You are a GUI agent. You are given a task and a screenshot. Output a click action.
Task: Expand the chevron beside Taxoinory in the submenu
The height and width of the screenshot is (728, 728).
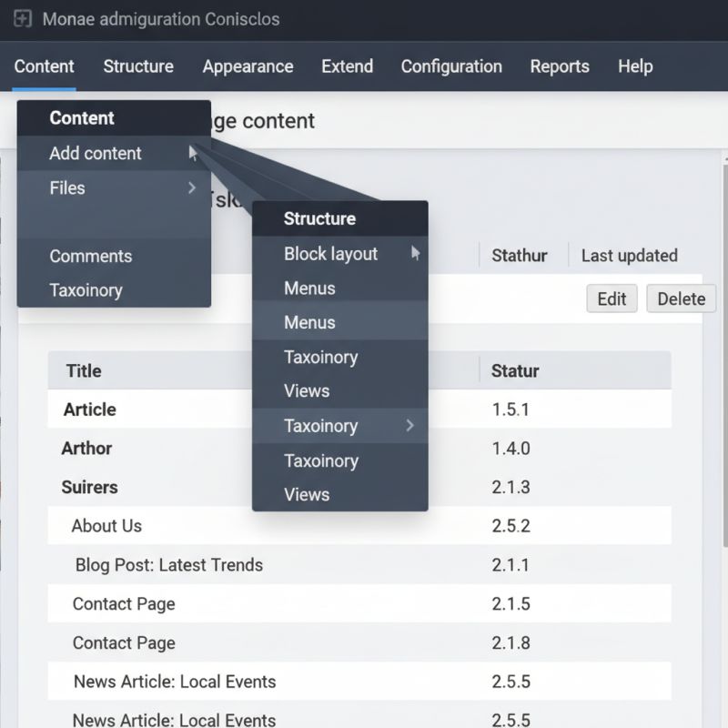click(x=409, y=425)
